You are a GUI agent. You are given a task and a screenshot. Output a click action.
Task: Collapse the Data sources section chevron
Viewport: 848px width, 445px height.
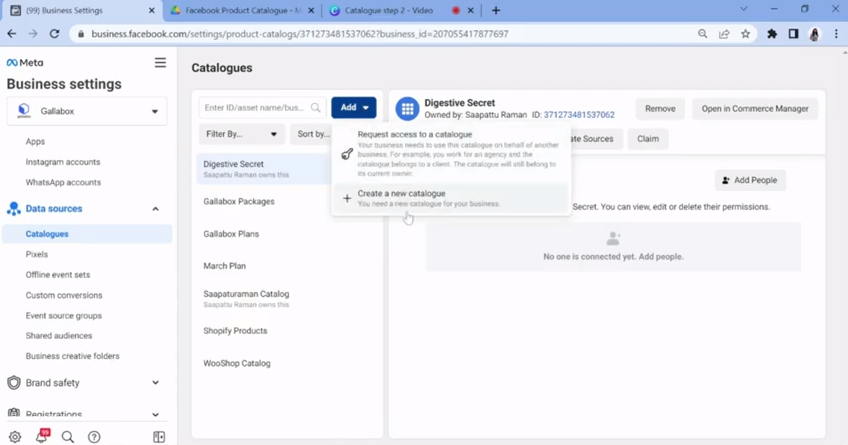point(155,209)
